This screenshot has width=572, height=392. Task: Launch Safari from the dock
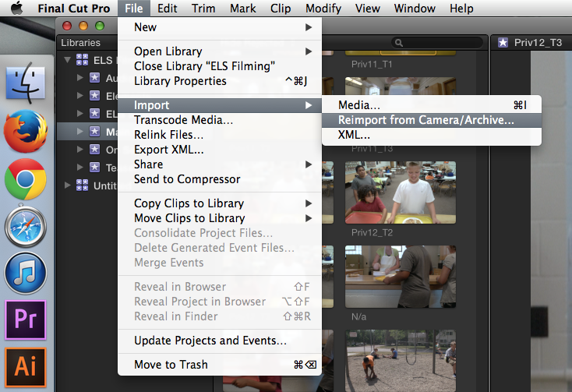tap(26, 228)
